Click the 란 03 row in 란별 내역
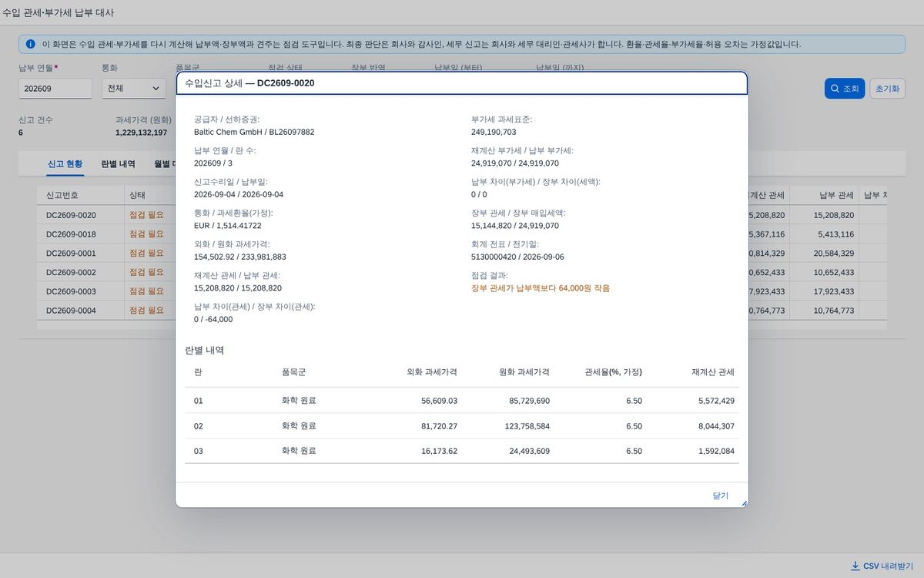The height and width of the screenshot is (578, 924). coord(462,451)
